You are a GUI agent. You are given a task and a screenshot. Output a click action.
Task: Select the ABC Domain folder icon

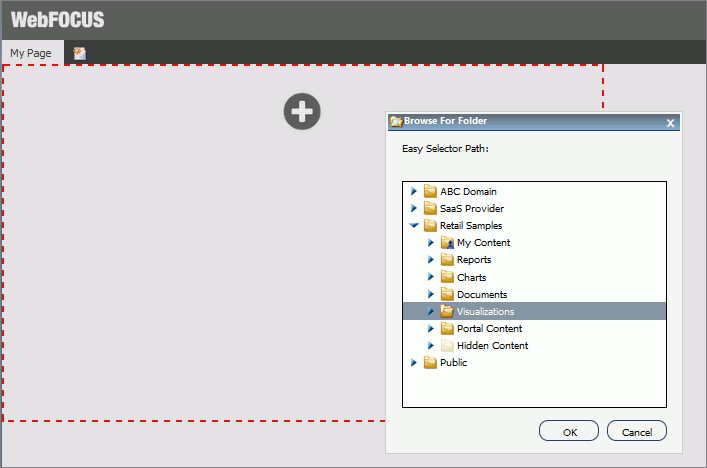430,191
